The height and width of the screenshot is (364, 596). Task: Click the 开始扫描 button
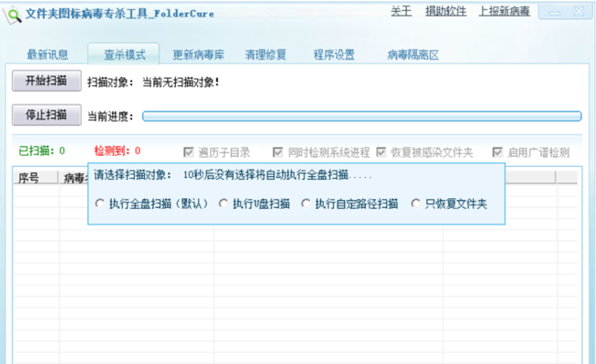[x=47, y=81]
